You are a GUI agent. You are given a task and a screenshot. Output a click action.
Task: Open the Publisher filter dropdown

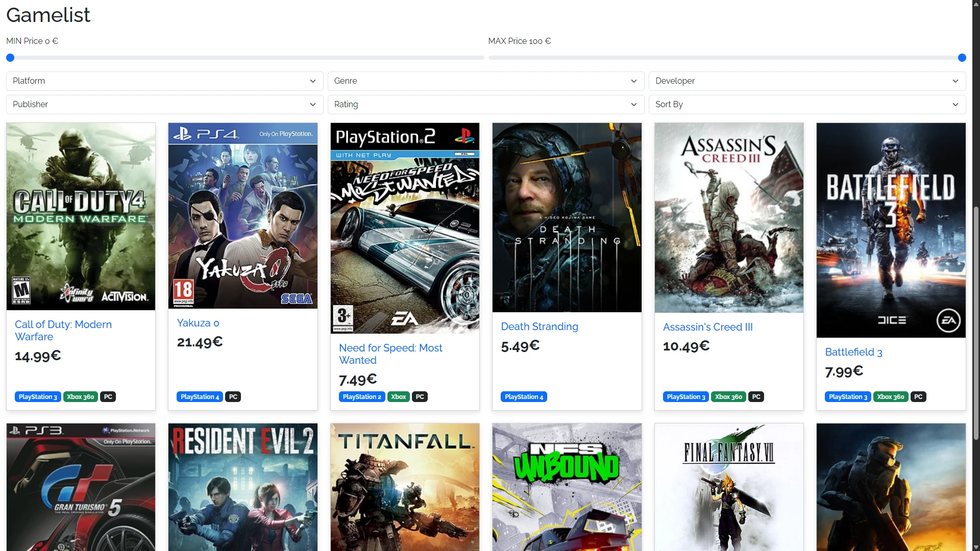click(x=164, y=104)
